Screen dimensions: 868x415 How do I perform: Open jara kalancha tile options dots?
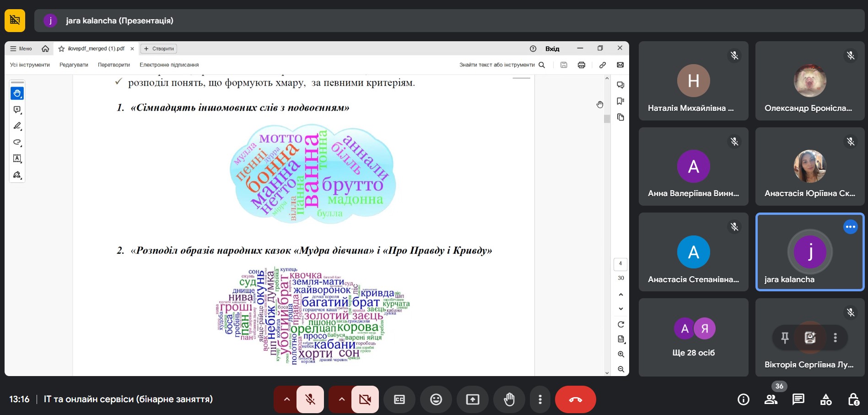(851, 227)
